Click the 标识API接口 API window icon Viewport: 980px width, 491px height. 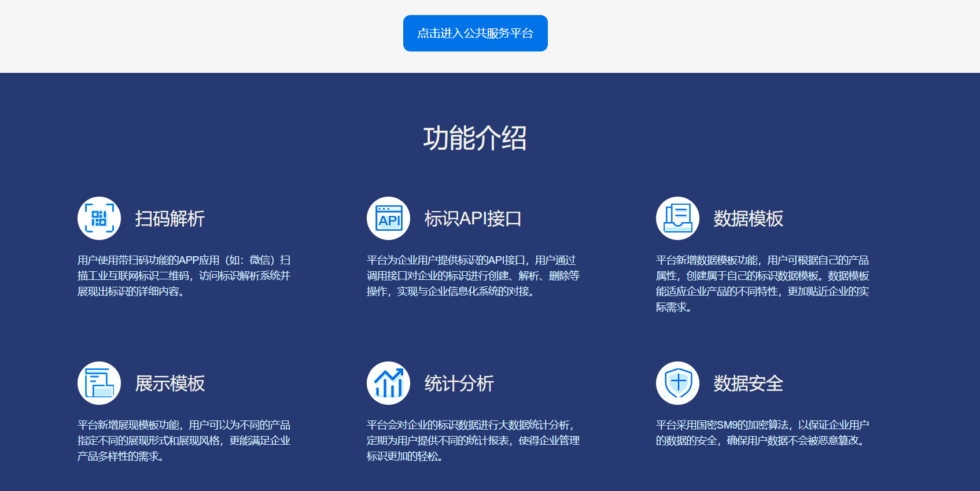click(388, 218)
